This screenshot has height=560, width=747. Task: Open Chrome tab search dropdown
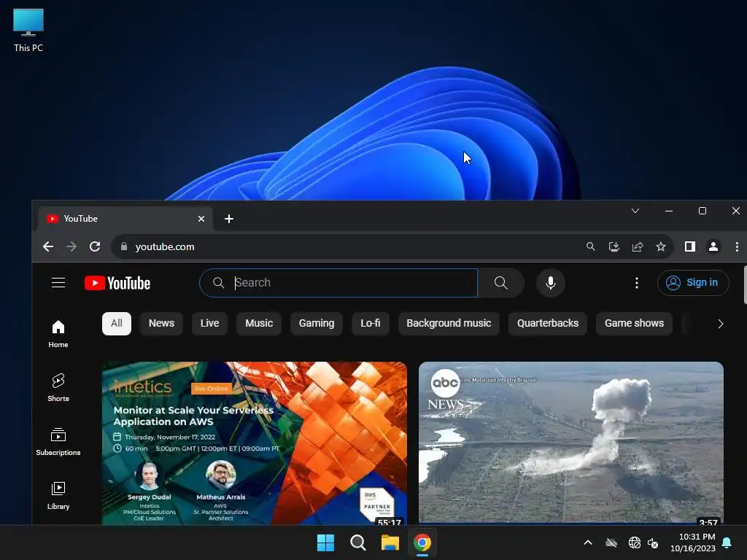click(x=635, y=211)
